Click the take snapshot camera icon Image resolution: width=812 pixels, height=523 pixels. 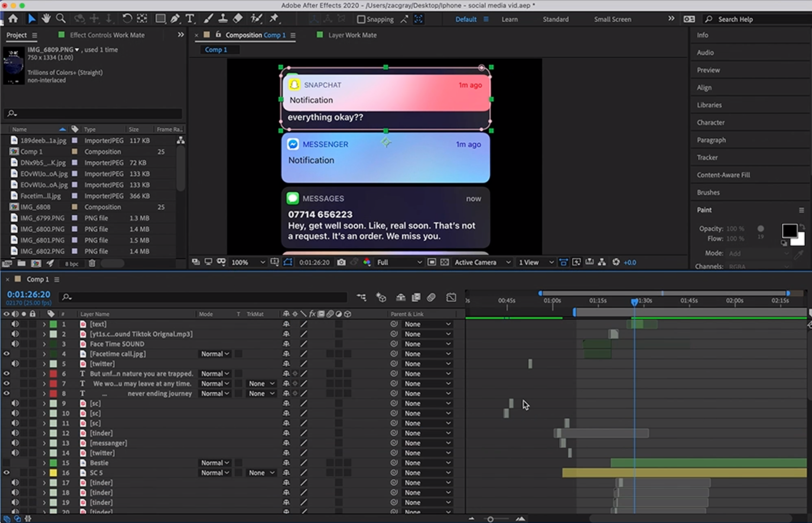click(x=341, y=262)
